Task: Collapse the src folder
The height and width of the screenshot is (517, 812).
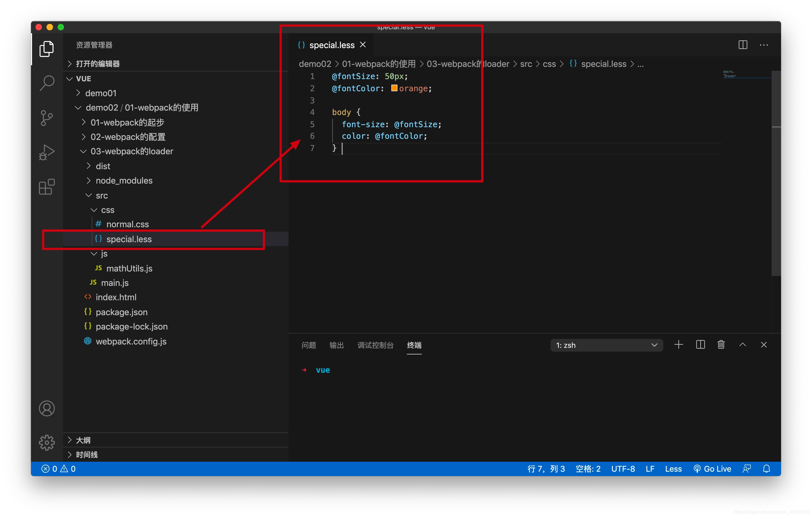Action: 175,196
